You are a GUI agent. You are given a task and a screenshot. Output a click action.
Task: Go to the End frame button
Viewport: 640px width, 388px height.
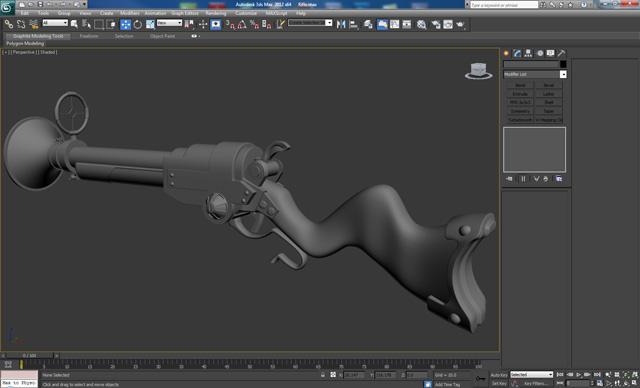click(597, 375)
